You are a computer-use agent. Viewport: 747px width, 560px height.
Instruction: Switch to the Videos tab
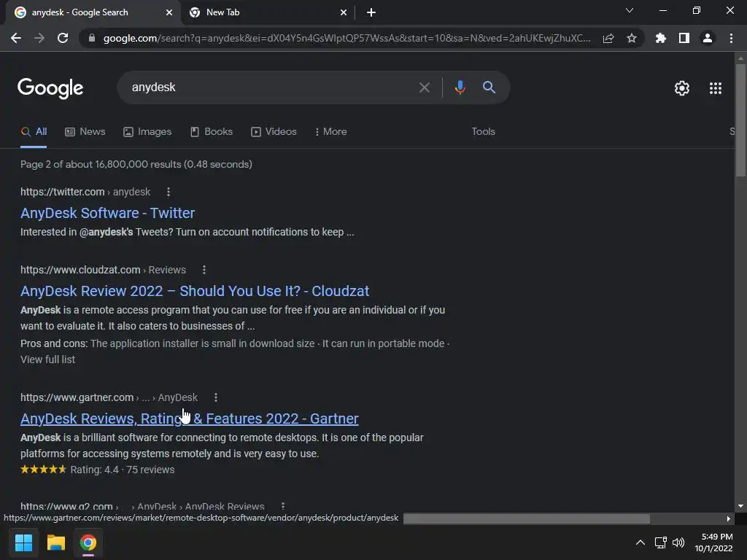pyautogui.click(x=274, y=131)
